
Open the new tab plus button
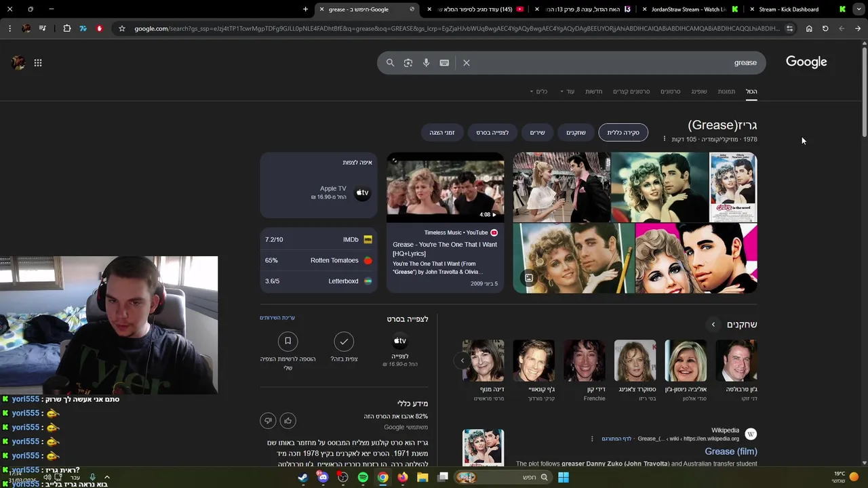click(305, 9)
